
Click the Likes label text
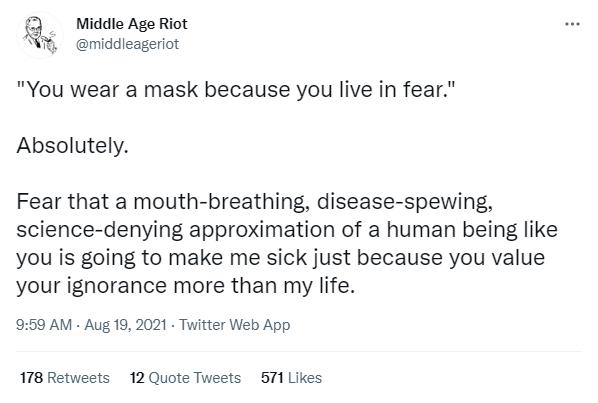point(305,378)
